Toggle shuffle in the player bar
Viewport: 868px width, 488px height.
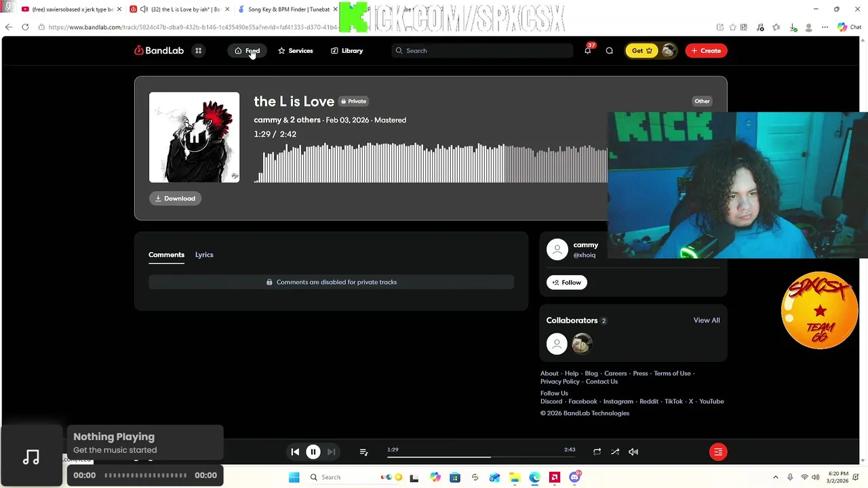(x=615, y=452)
